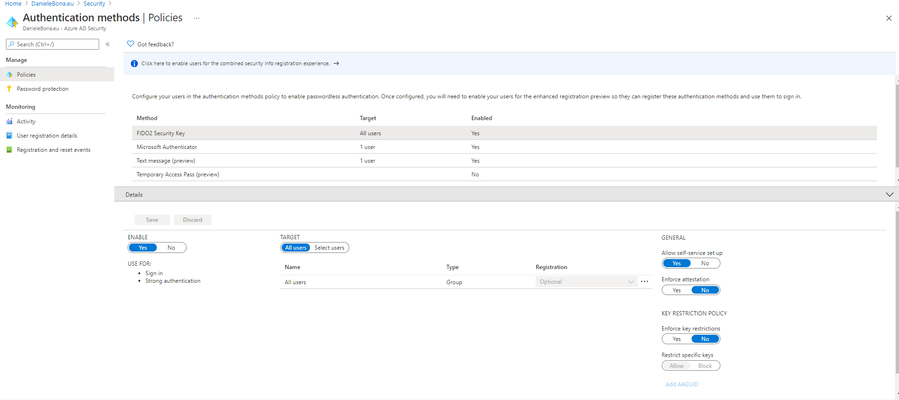The height and width of the screenshot is (400, 899).
Task: Click the Enabled column header
Action: click(482, 118)
